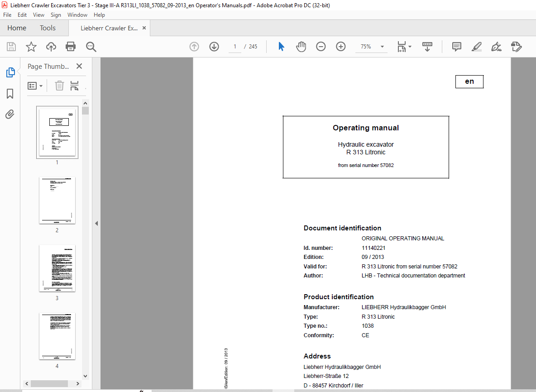
Task: Open the Sign document pen tool
Action: pos(496,47)
